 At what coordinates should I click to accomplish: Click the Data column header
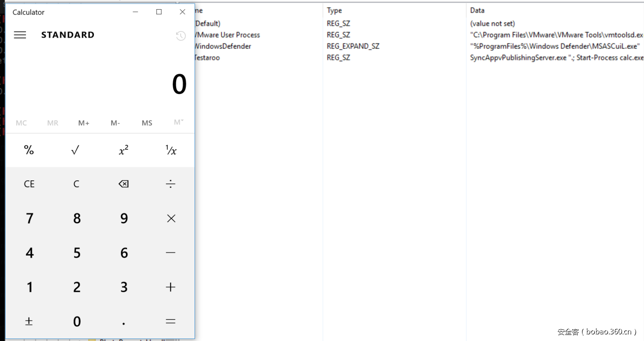pos(477,10)
